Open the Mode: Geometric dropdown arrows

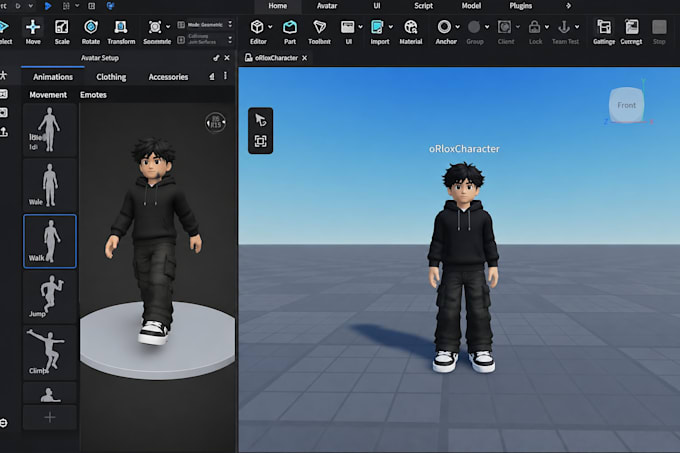point(230,24)
